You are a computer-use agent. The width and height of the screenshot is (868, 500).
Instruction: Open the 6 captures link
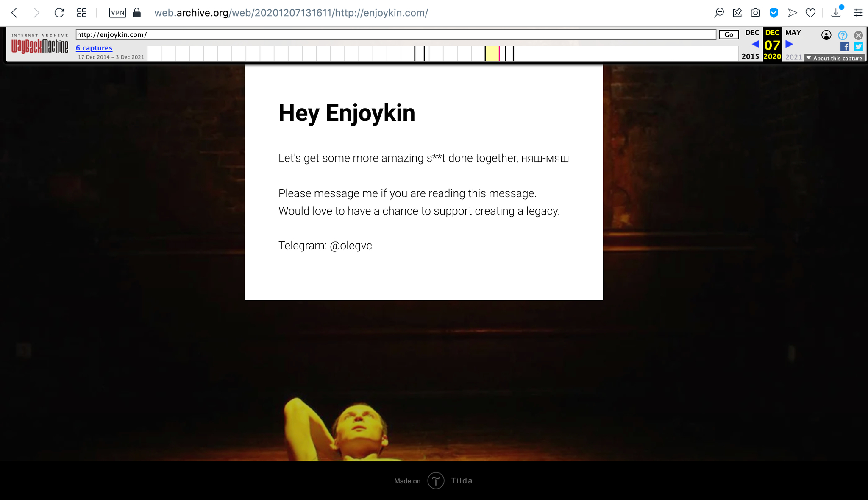(94, 48)
